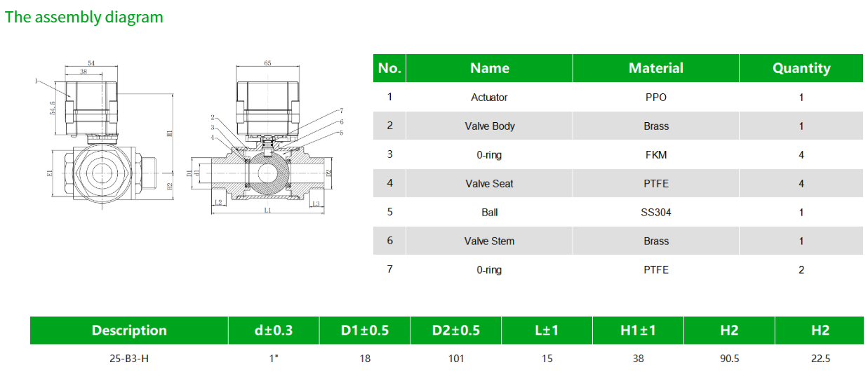
Task: Click the "No." column header
Action: pos(389,68)
